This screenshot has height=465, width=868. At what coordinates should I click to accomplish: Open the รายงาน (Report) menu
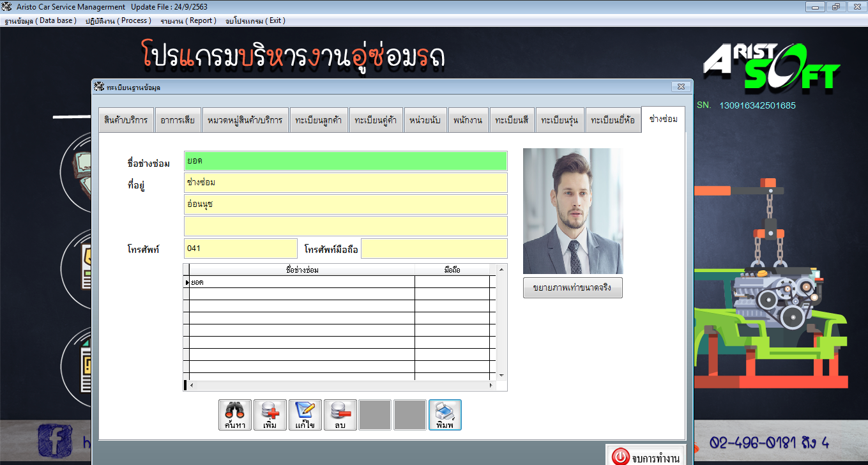[188, 20]
